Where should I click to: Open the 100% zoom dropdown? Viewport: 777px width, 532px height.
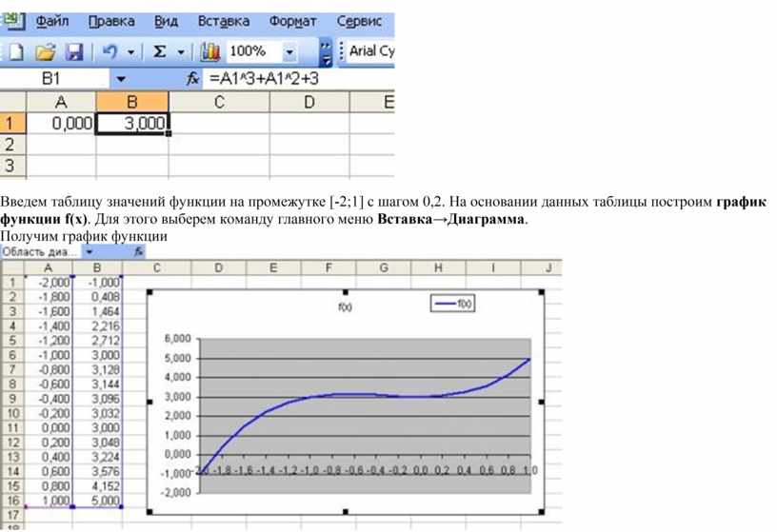click(290, 52)
